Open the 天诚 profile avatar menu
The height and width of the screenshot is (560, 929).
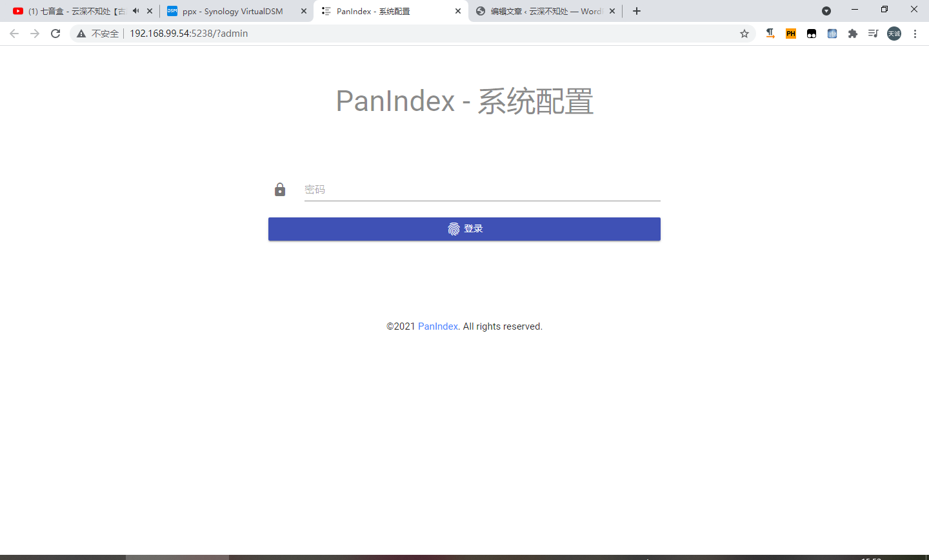[x=894, y=33]
